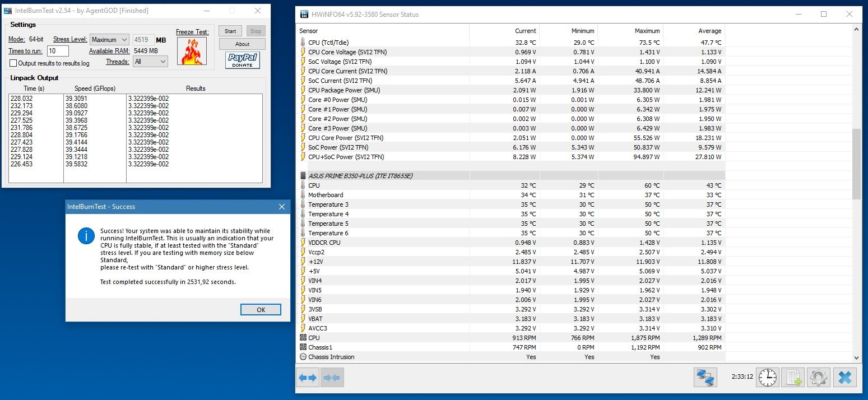This screenshot has width=868, height=400.
Task: Select the 3VSB sensor row
Action: pos(510,309)
